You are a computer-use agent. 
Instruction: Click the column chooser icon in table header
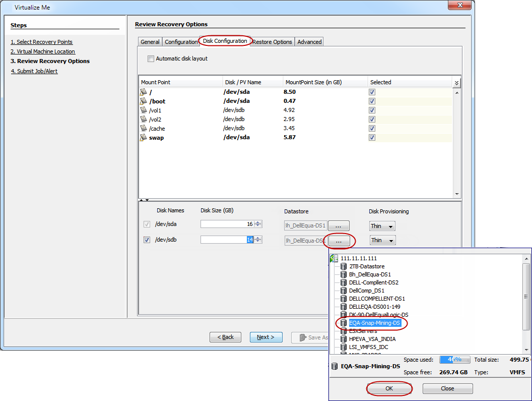[x=456, y=83]
